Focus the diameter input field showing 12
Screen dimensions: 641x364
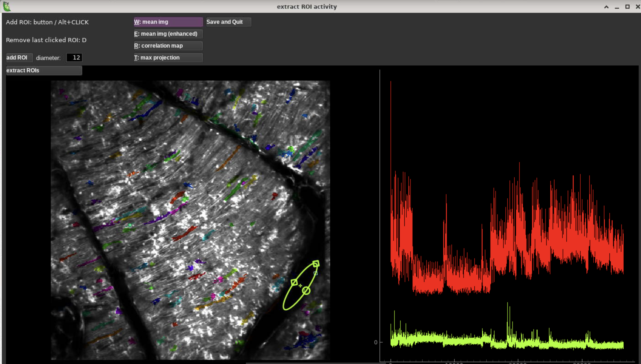tap(74, 58)
